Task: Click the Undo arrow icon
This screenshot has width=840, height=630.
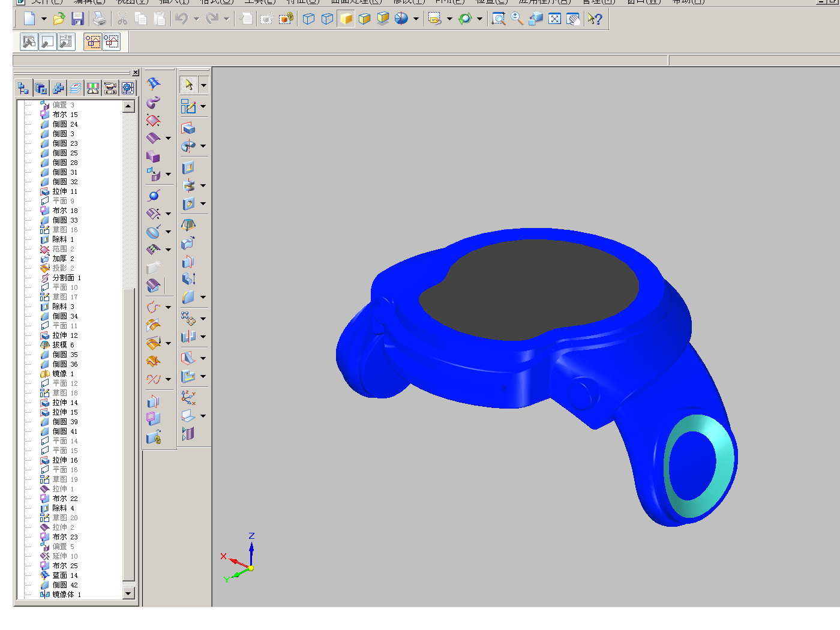Action: click(181, 19)
